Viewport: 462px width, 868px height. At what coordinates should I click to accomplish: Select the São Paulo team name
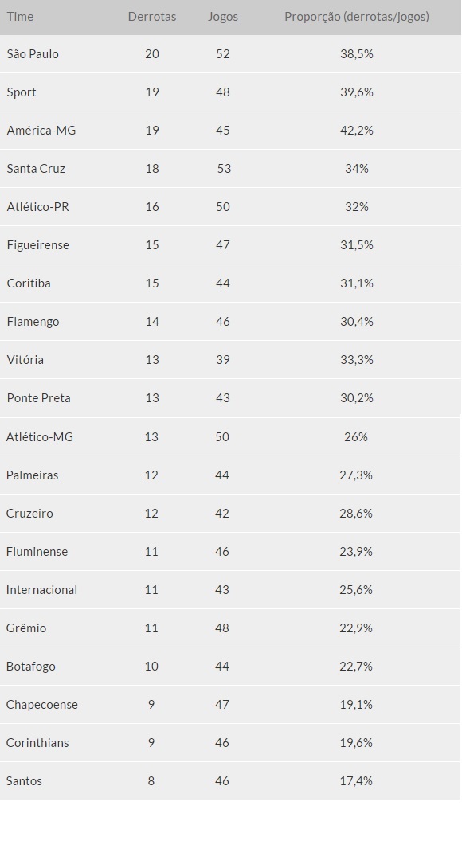point(33,53)
